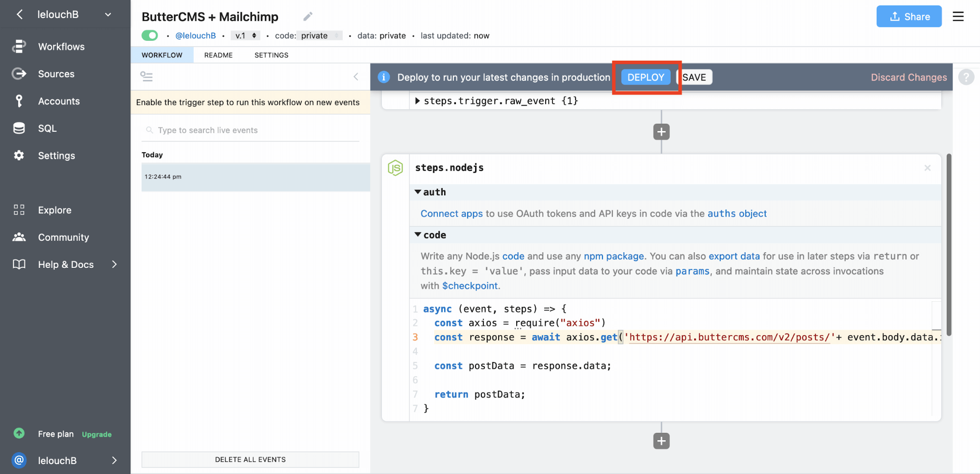Expand Help & Docs submenu

(x=114, y=264)
